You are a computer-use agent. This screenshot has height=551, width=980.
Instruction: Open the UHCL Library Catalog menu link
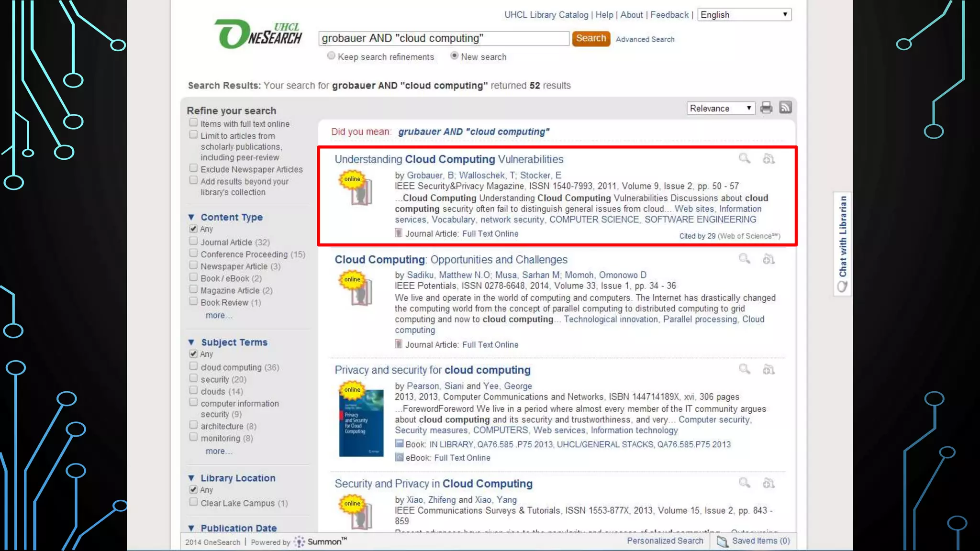546,15
